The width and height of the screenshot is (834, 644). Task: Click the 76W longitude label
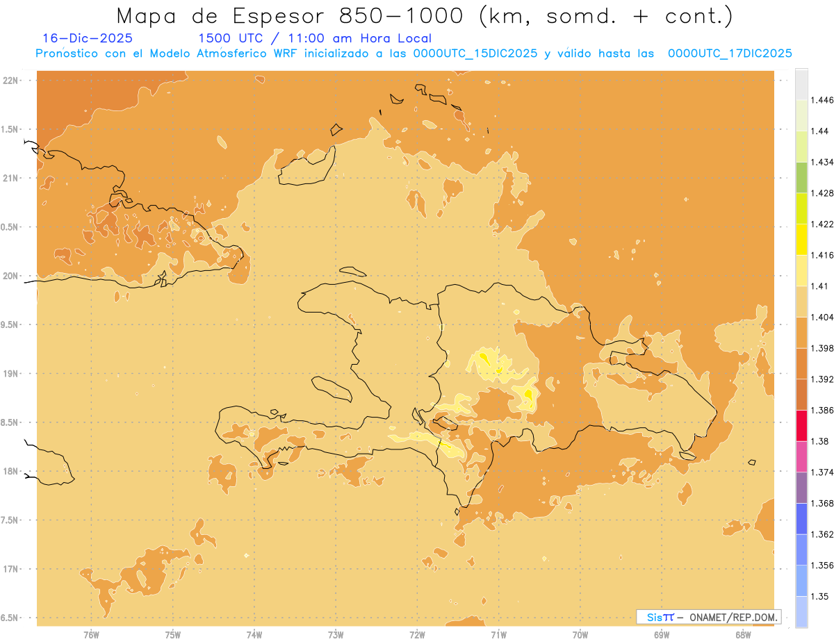91,634
